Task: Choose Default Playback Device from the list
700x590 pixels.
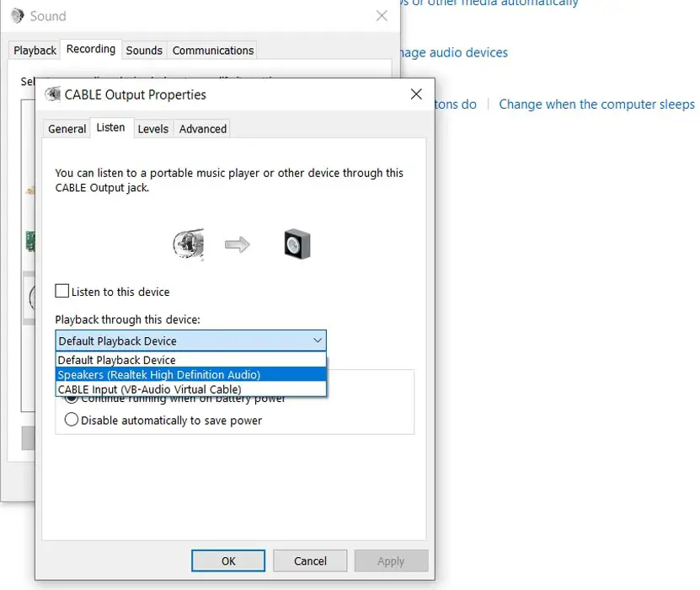Action: pyautogui.click(x=190, y=360)
